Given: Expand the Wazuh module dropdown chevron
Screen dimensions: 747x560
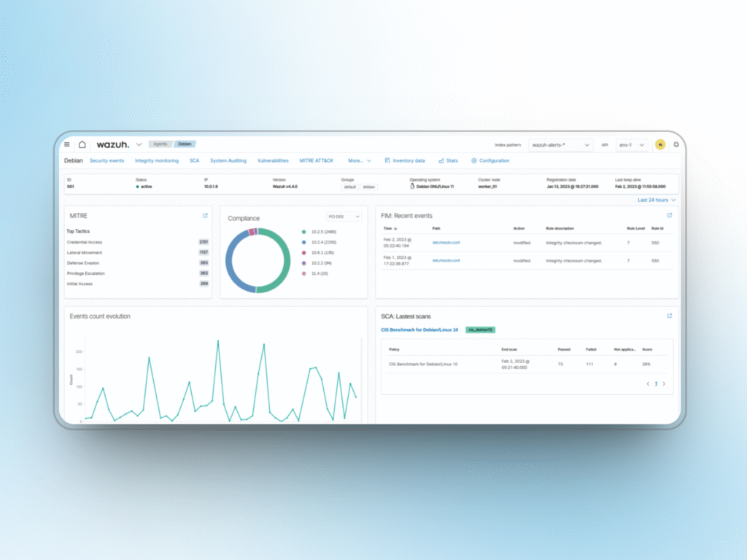Looking at the screenshot, I should click(x=139, y=144).
